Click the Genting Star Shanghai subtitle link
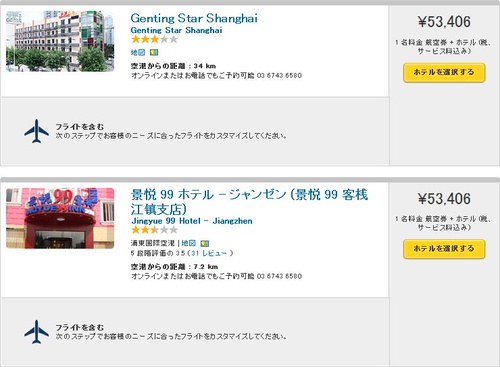The image size is (500, 367). point(176,30)
